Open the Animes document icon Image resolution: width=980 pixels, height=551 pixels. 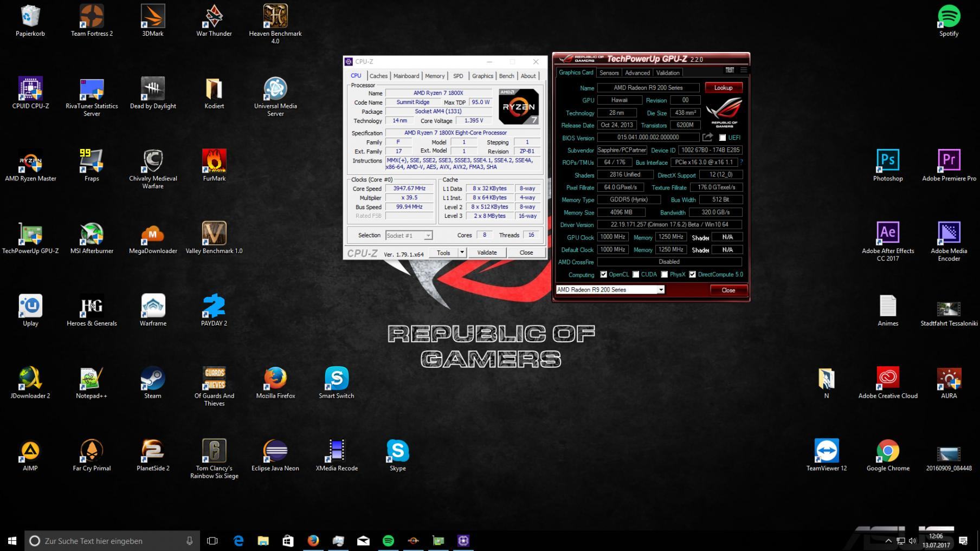(x=888, y=311)
